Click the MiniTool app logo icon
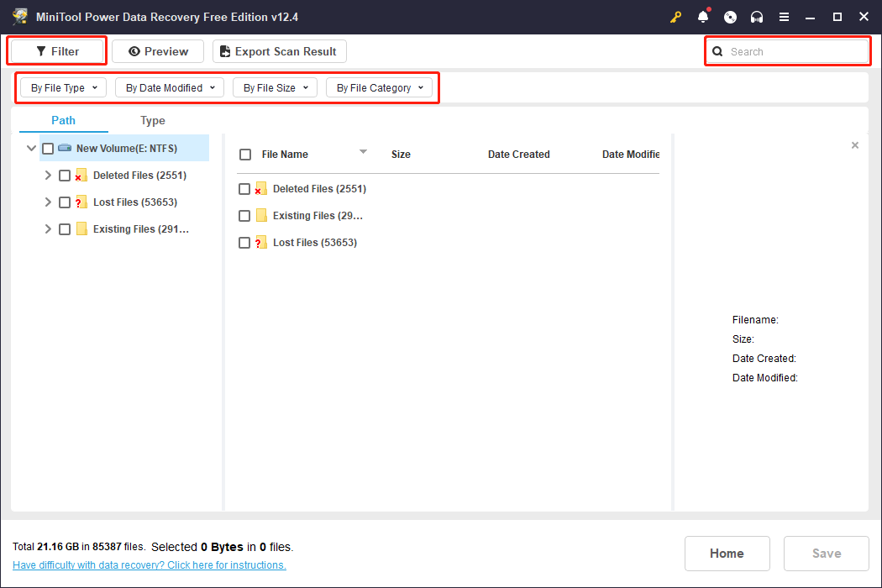Viewport: 882px width, 588px height. coord(20,17)
